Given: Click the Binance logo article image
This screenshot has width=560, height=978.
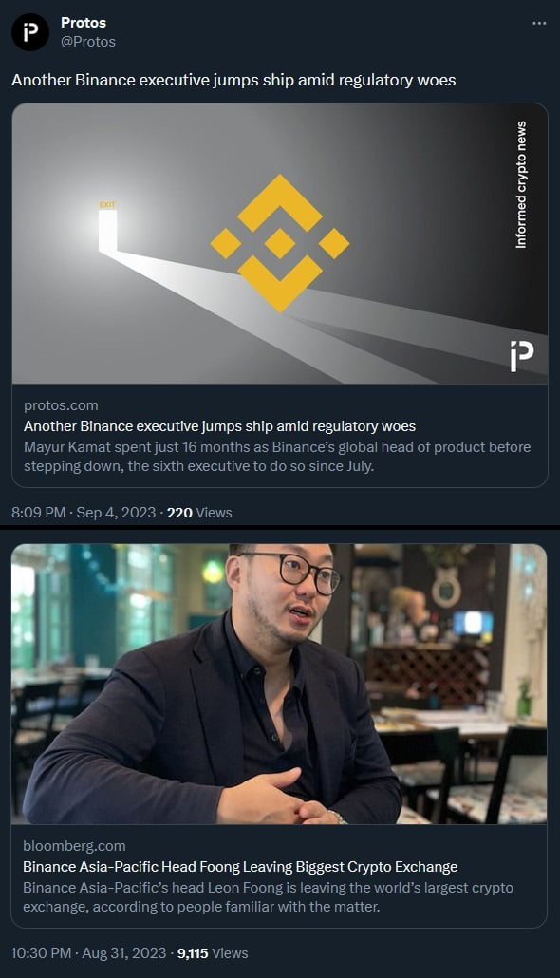Looking at the screenshot, I should click(x=280, y=243).
